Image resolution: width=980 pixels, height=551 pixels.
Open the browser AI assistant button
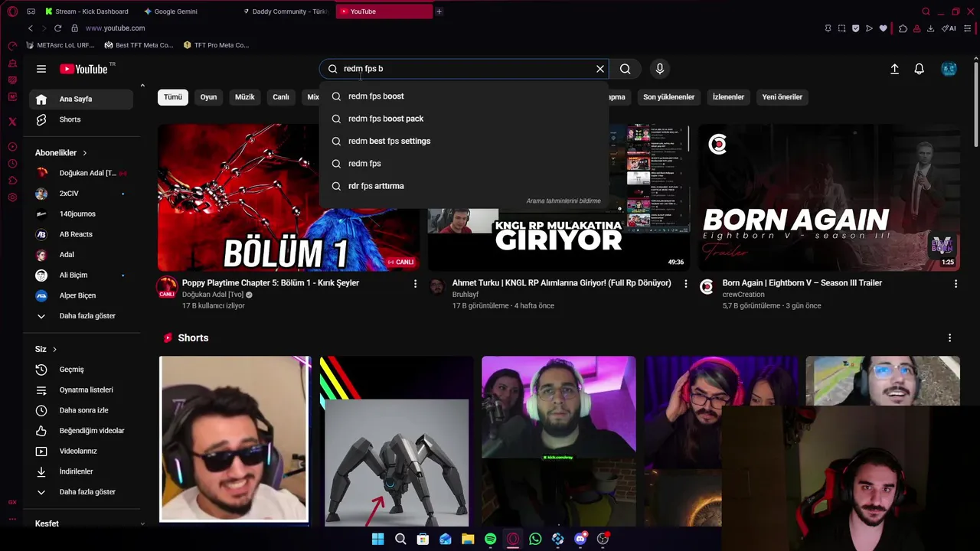949,28
